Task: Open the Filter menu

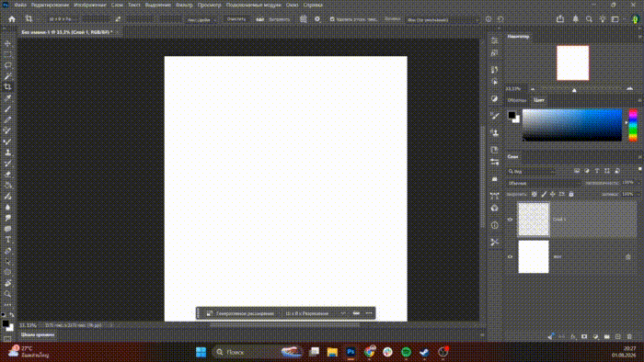Action: [184, 5]
